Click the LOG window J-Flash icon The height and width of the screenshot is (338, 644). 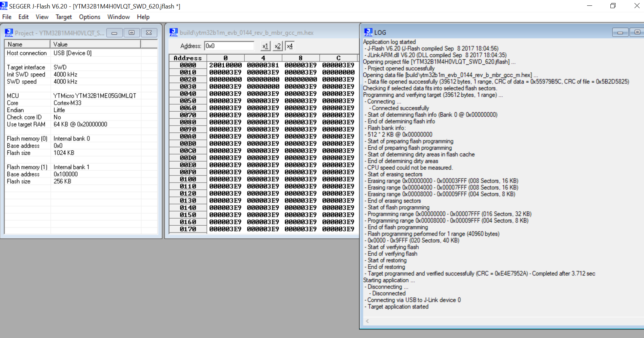point(368,32)
